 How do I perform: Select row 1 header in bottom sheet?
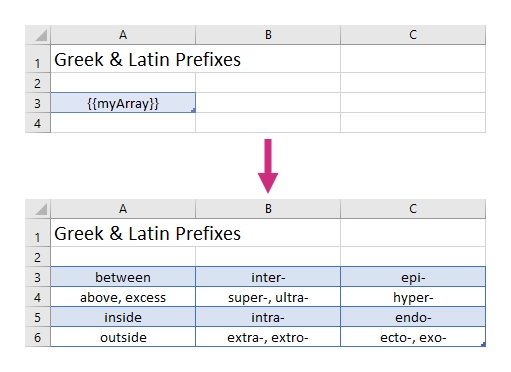[x=38, y=233]
